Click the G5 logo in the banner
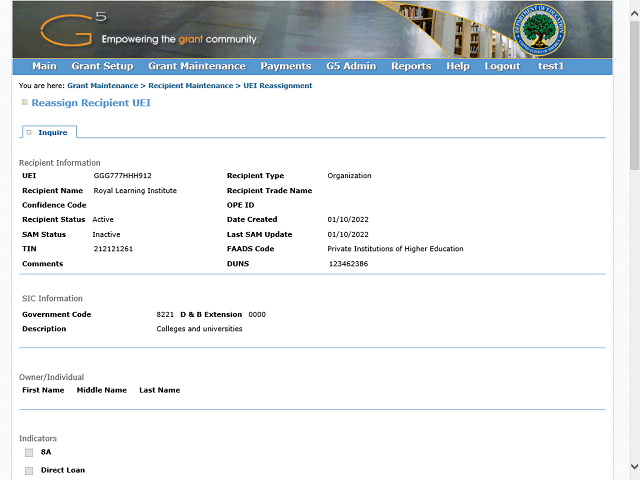 click(x=73, y=29)
